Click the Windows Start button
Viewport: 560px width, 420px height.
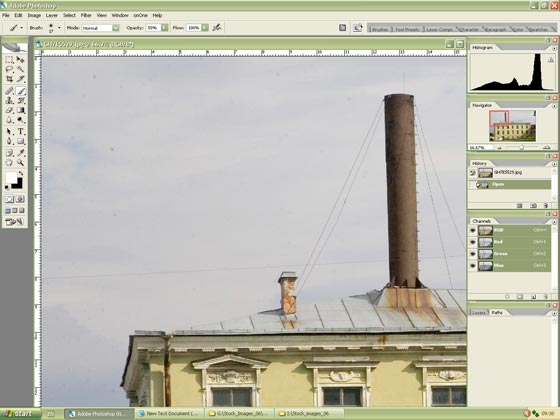20,414
